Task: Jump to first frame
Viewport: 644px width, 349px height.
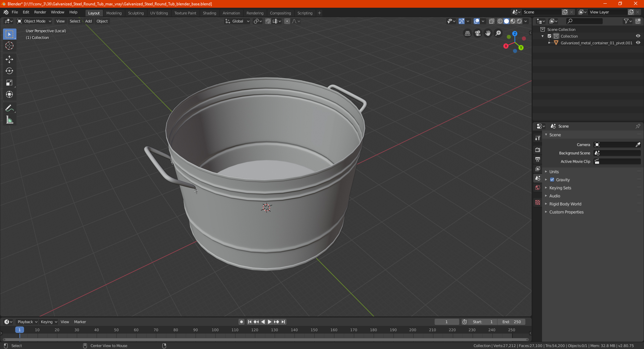Action: coord(250,322)
